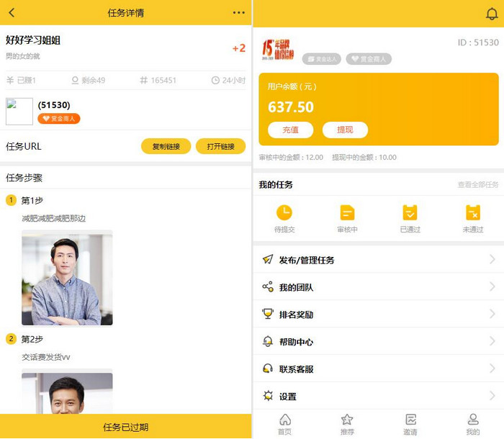Click the 第1步 step heading

pyautogui.click(x=32, y=201)
